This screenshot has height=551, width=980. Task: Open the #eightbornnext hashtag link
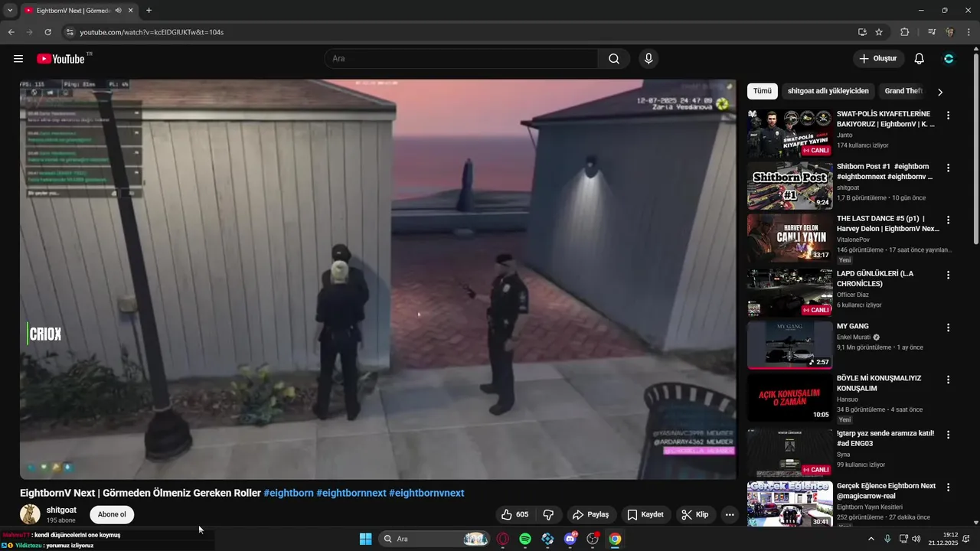point(351,494)
